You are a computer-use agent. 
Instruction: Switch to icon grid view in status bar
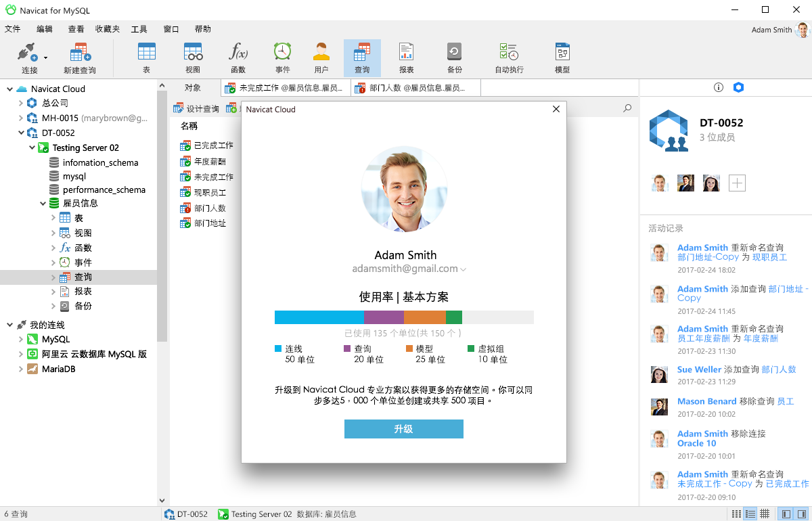click(736, 514)
